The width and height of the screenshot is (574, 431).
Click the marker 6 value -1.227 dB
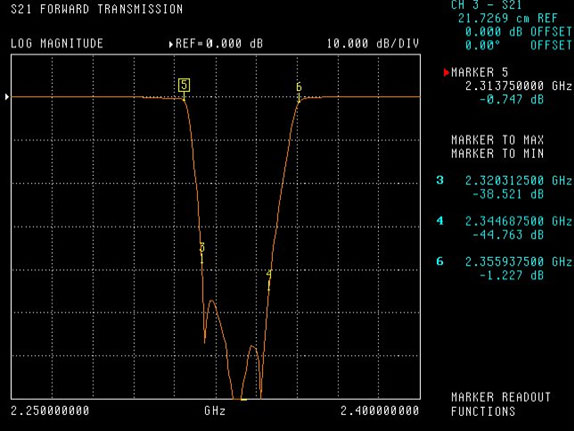coord(511,275)
